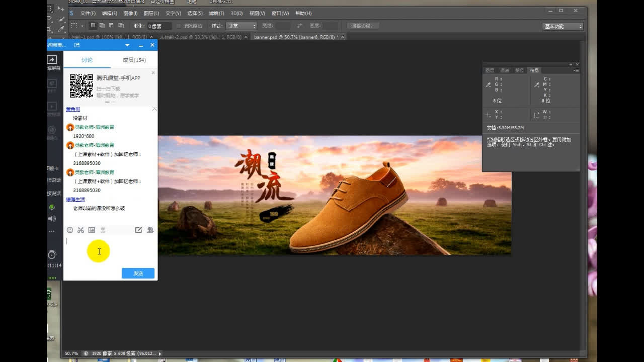Close the banner.psd document tab
The width and height of the screenshot is (644, 362).
[x=344, y=37]
